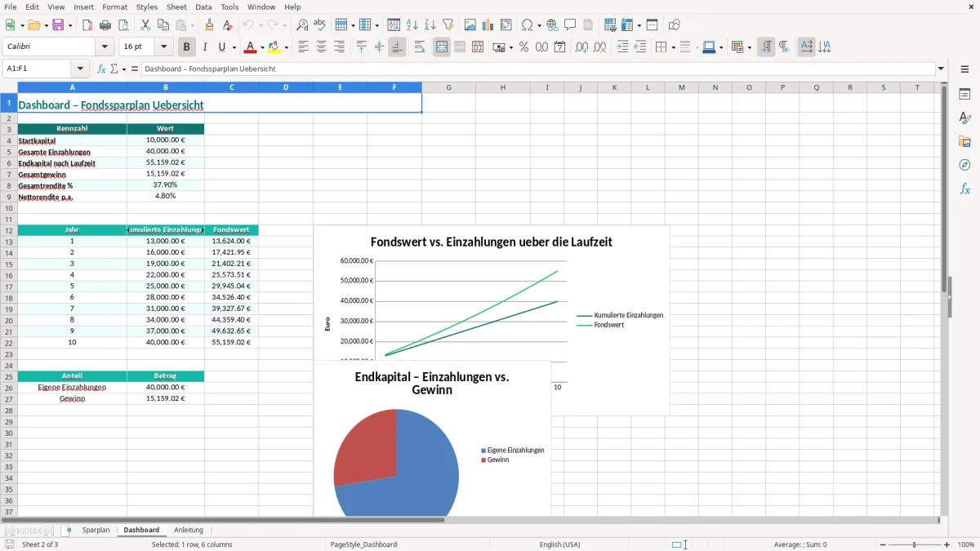The width and height of the screenshot is (980, 551).
Task: Switch to the Sparplan sheet tab
Action: pyautogui.click(x=96, y=530)
